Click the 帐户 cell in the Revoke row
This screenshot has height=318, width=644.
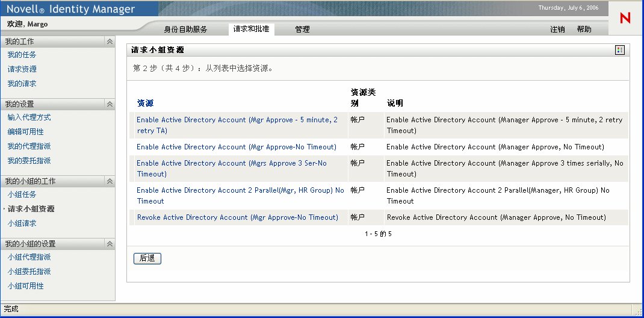pos(358,217)
